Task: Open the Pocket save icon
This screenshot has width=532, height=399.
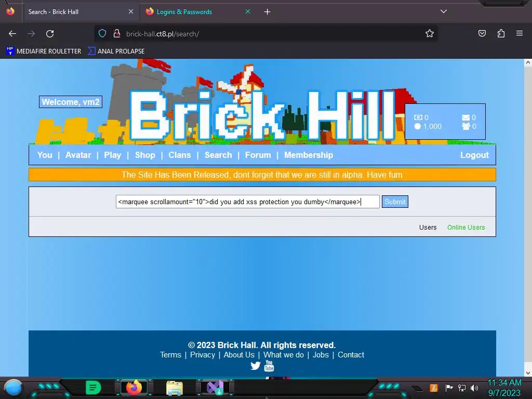Action: coord(482,34)
